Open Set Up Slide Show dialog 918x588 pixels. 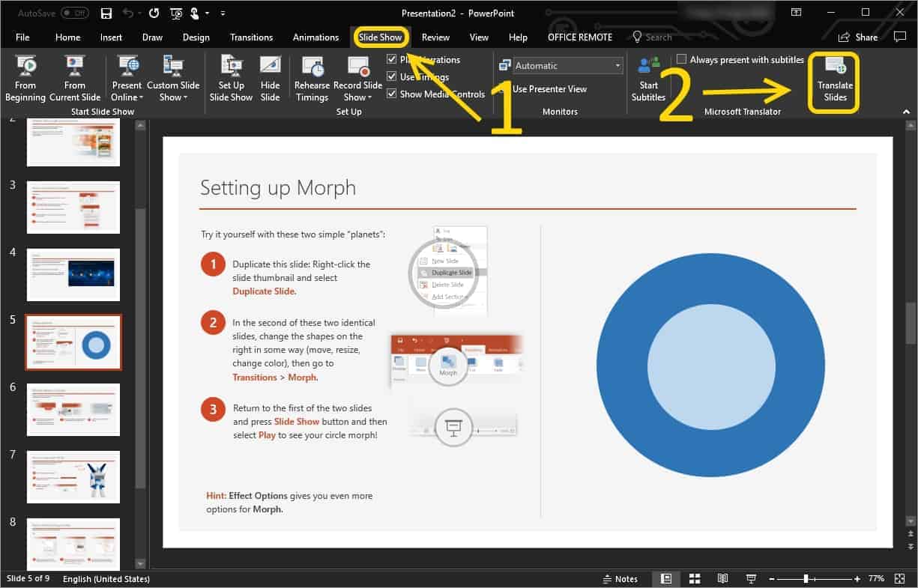[x=231, y=78]
